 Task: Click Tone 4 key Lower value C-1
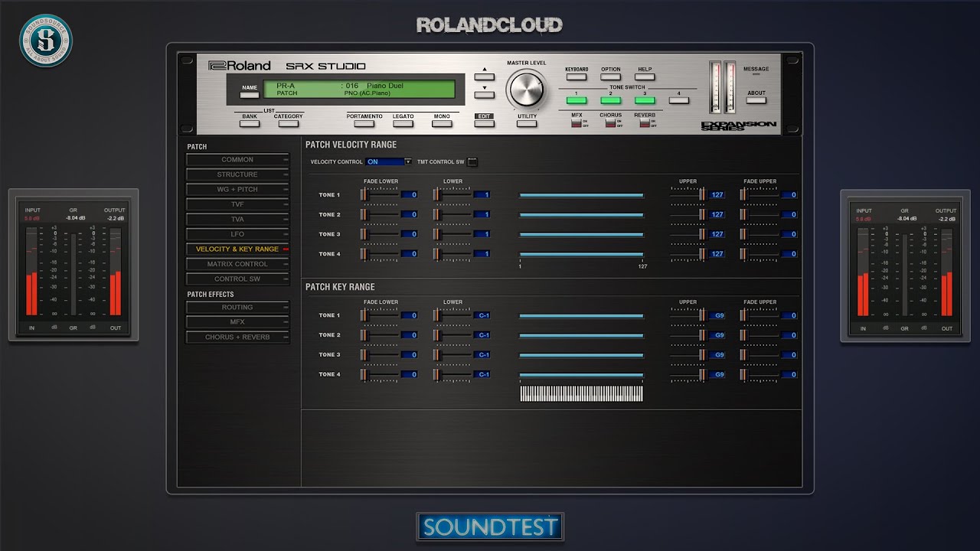tap(482, 375)
